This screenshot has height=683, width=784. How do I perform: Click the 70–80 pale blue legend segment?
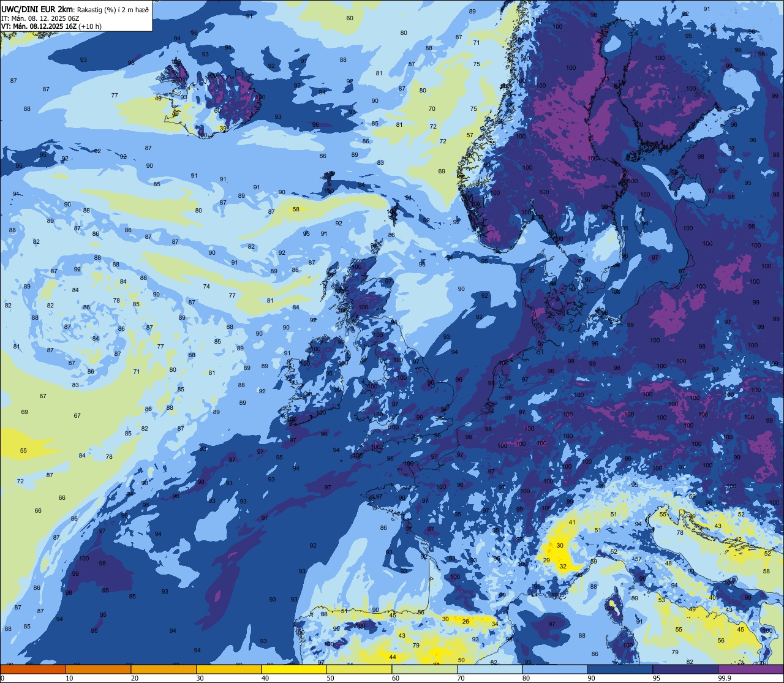click(489, 669)
